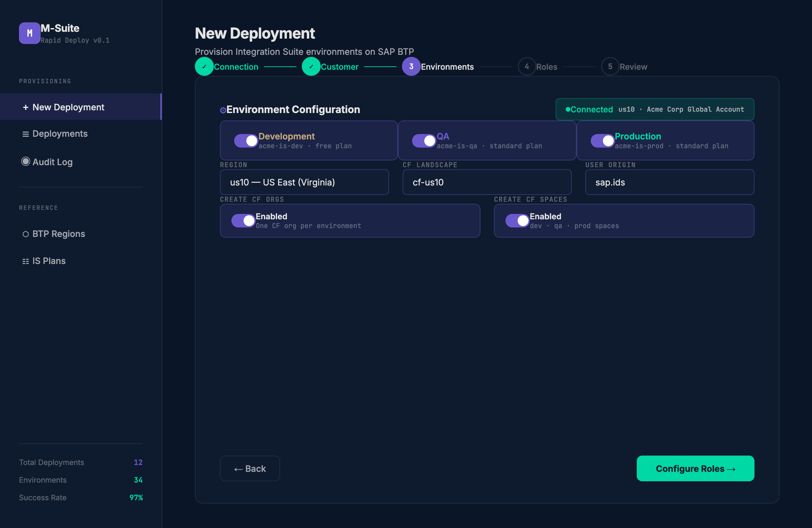Image resolution: width=812 pixels, height=528 pixels.
Task: Click the plus icon beside New Deployment
Action: pos(26,108)
